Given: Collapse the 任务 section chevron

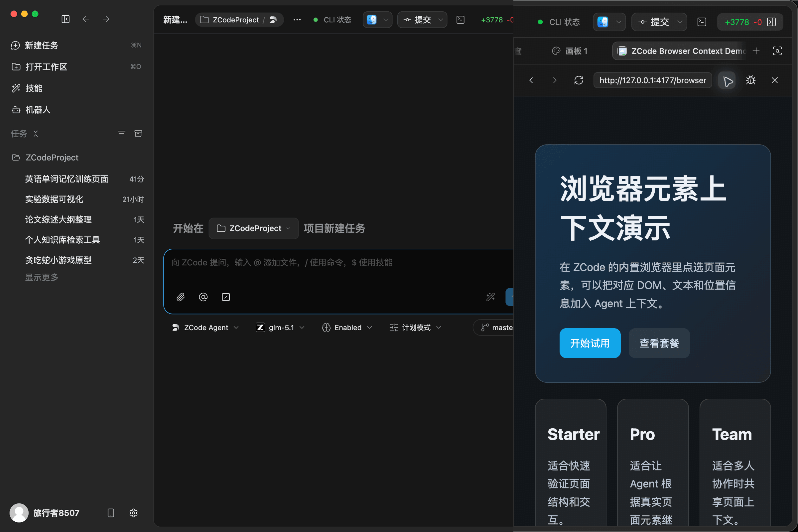Looking at the screenshot, I should point(36,134).
